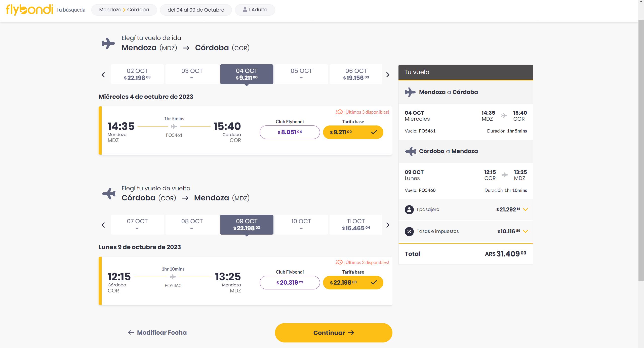The image size is (644, 348).
Task: Select Tarifa base for return flight $22.198
Action: (x=352, y=282)
